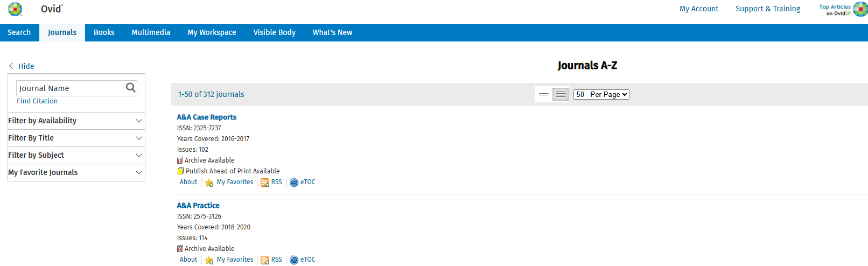The width and height of the screenshot is (868, 266).
Task: Click the Find Citation link
Action: pos(37,101)
